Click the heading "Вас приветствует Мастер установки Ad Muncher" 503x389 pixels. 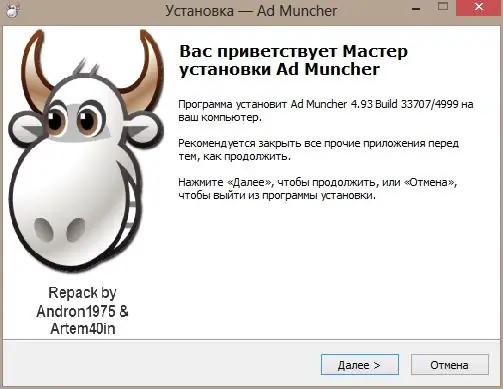point(293,60)
